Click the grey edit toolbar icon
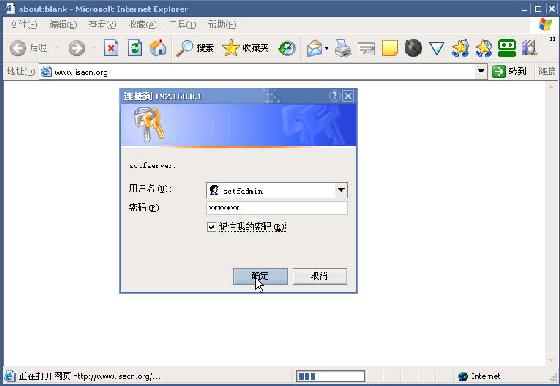The image size is (560, 386). [x=366, y=49]
